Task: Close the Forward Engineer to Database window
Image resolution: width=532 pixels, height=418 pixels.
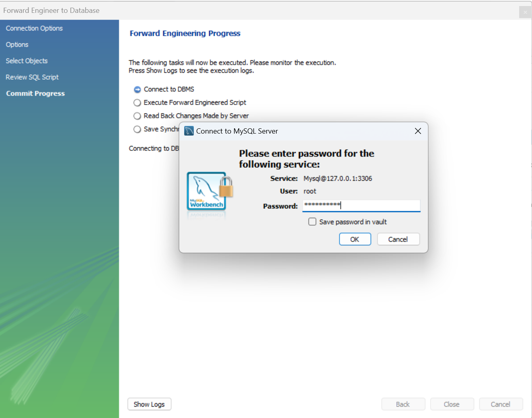Action: [525, 12]
